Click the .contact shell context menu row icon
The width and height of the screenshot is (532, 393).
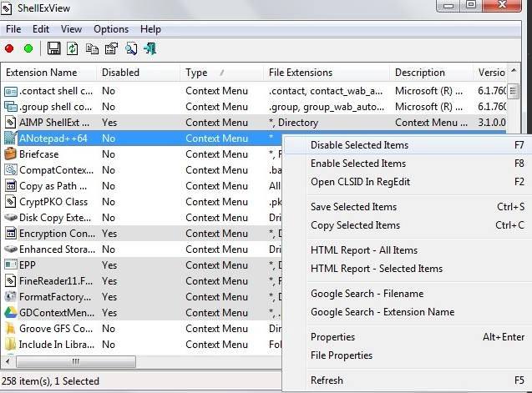click(x=11, y=92)
